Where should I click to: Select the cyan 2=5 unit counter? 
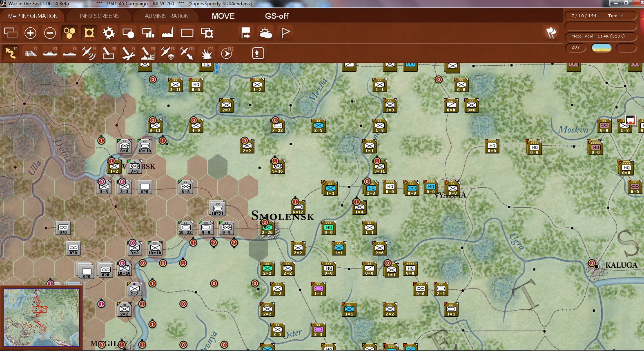(319, 126)
